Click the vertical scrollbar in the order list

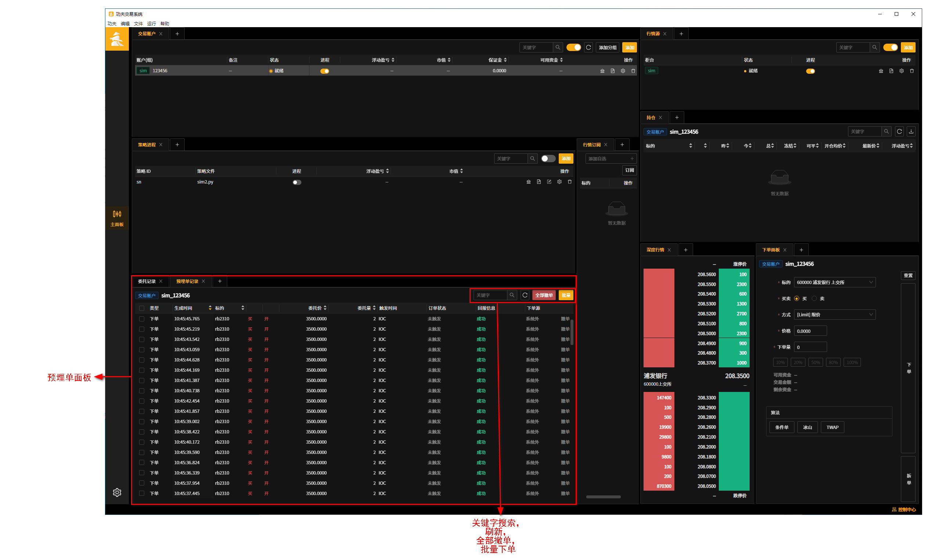(572, 332)
